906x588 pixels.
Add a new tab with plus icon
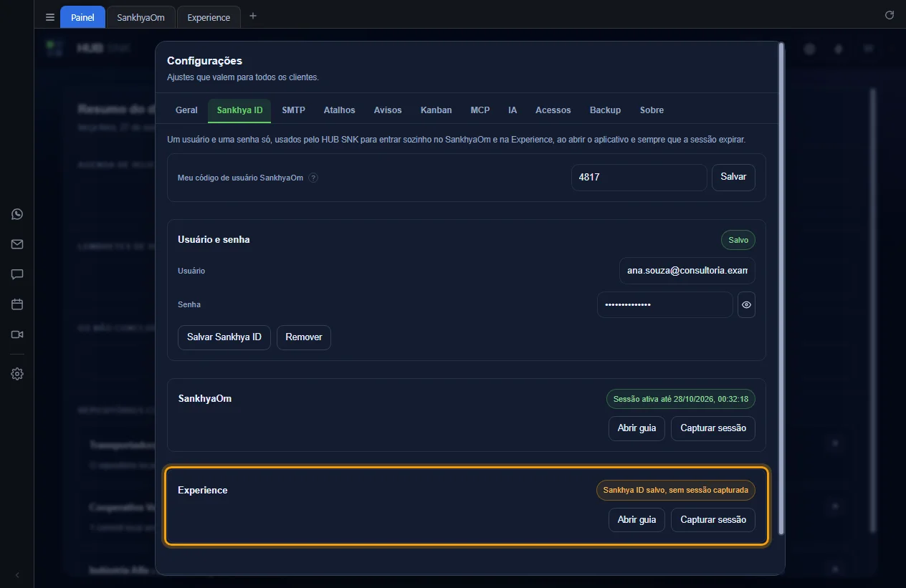coord(252,16)
